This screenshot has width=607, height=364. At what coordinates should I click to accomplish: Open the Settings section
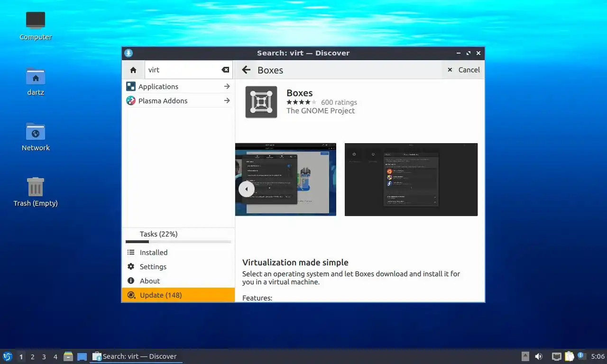(178, 267)
